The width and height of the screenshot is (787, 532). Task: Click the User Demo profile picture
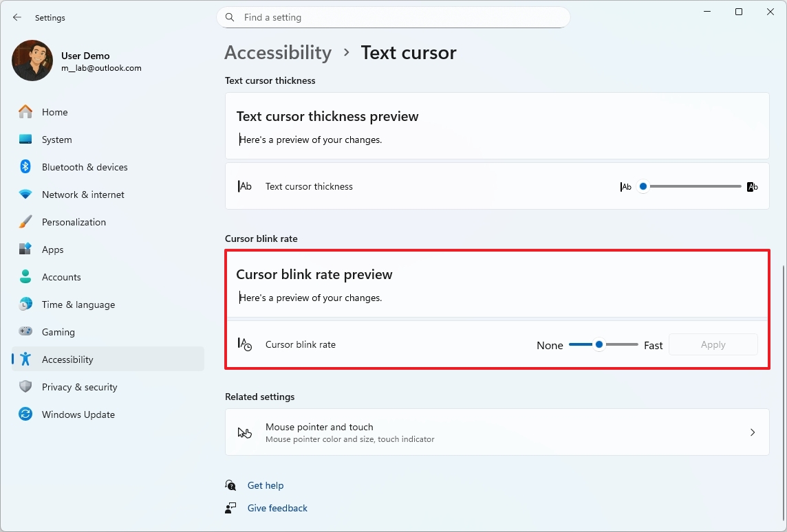(32, 60)
